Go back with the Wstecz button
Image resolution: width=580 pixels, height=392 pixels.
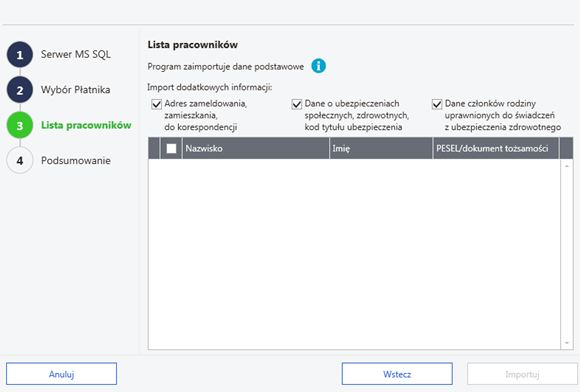(397, 374)
